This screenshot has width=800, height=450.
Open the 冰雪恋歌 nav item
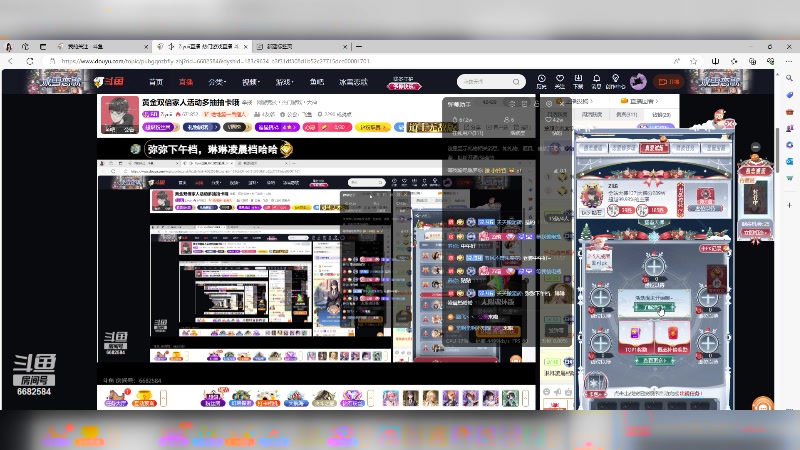pyautogui.click(x=353, y=82)
